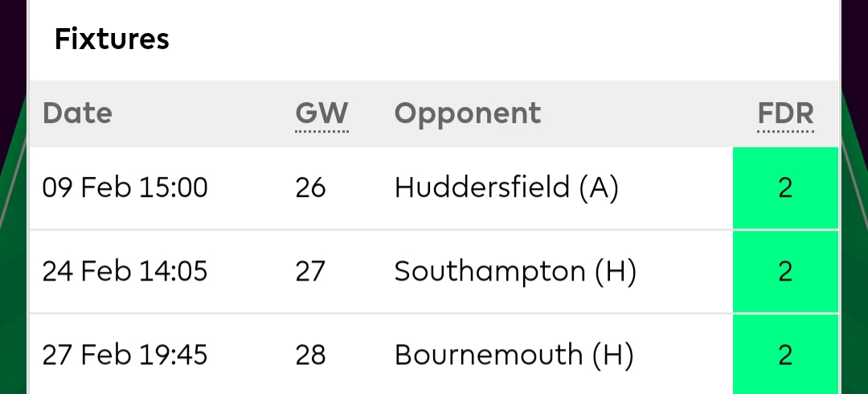
Task: Click the 09 Feb 15:00 fixture date
Action: (125, 188)
